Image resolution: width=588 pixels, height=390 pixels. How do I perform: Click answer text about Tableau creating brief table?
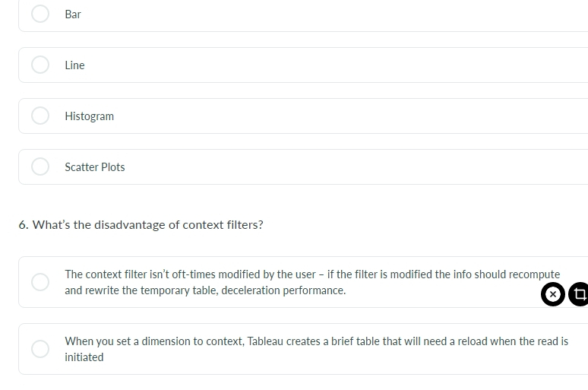tap(317, 349)
